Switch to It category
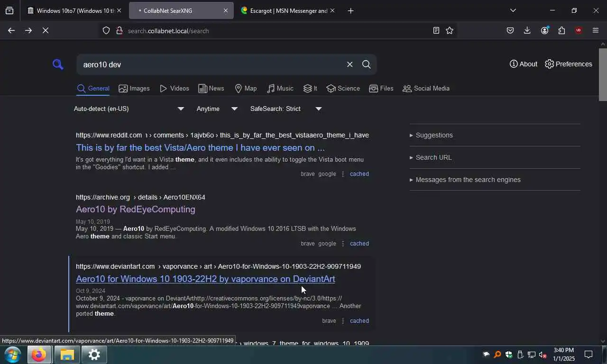607x364 pixels. (310, 88)
